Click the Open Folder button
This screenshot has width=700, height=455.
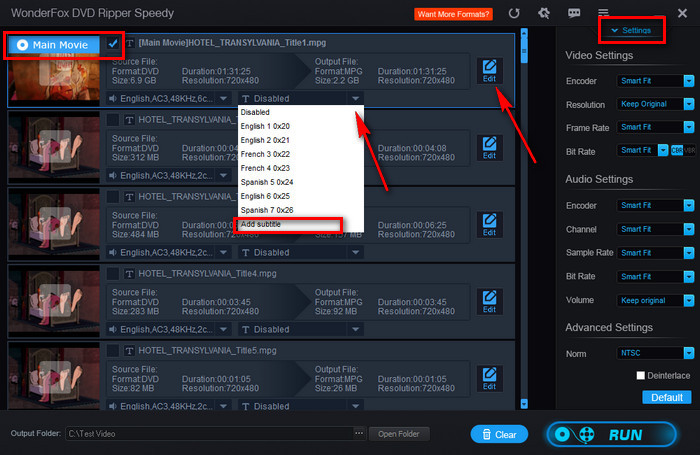pyautogui.click(x=399, y=434)
